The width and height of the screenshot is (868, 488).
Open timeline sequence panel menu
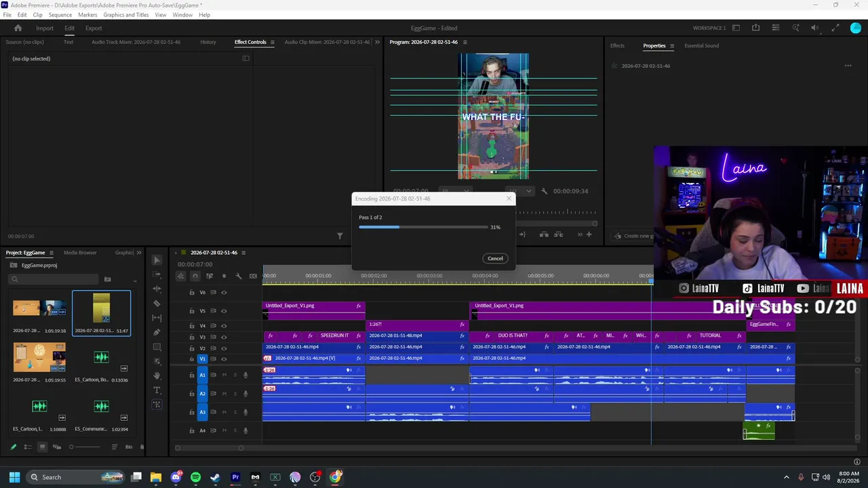pos(243,253)
